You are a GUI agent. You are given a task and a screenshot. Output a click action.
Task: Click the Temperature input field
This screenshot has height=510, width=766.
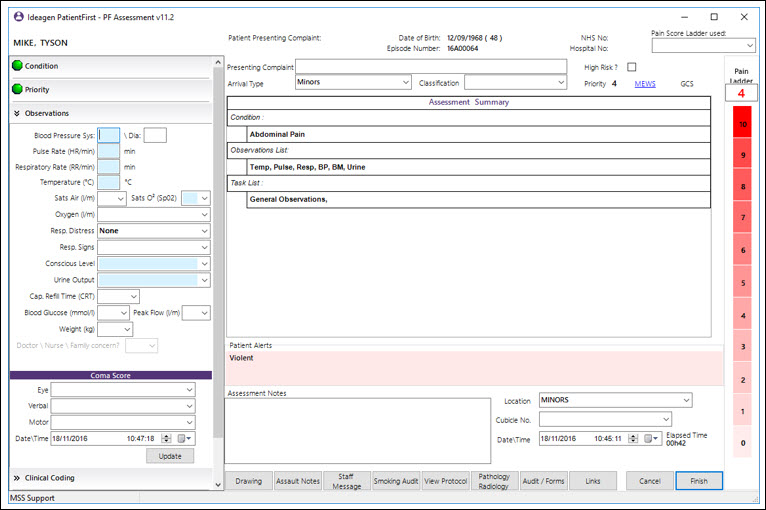[x=108, y=182]
